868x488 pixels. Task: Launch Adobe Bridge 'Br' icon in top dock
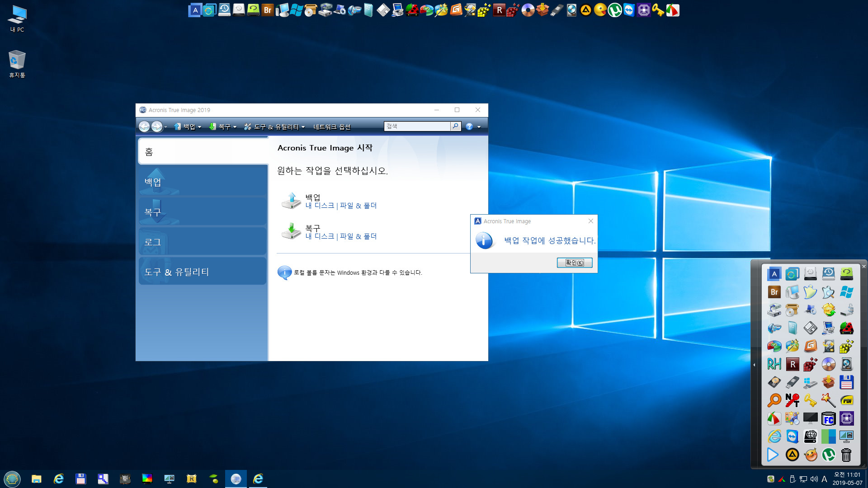(268, 10)
